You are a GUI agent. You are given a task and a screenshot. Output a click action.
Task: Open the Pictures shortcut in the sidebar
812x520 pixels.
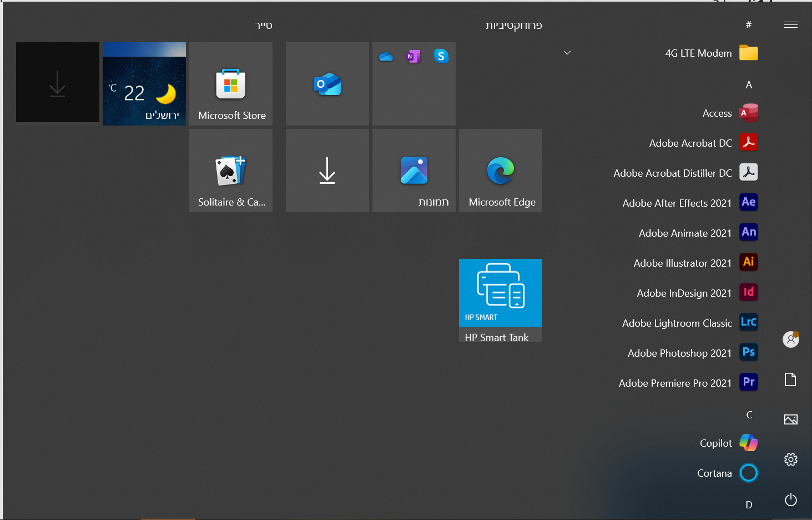791,419
